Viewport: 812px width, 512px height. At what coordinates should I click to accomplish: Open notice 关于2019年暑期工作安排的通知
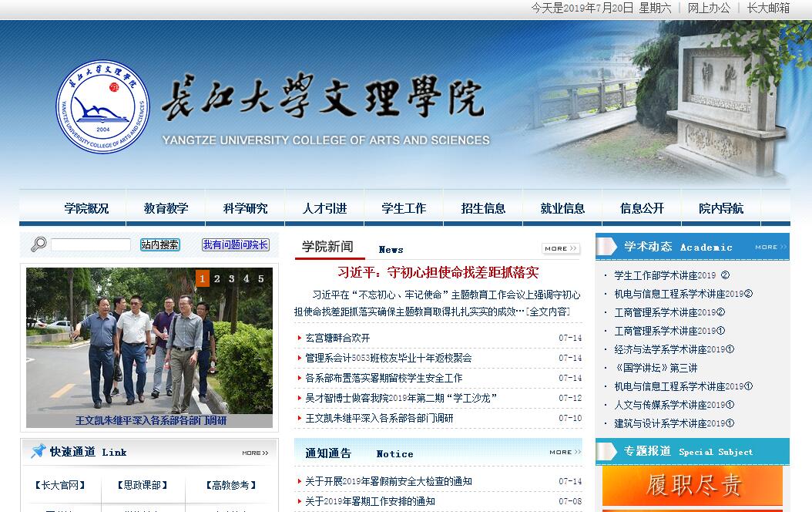[370, 502]
